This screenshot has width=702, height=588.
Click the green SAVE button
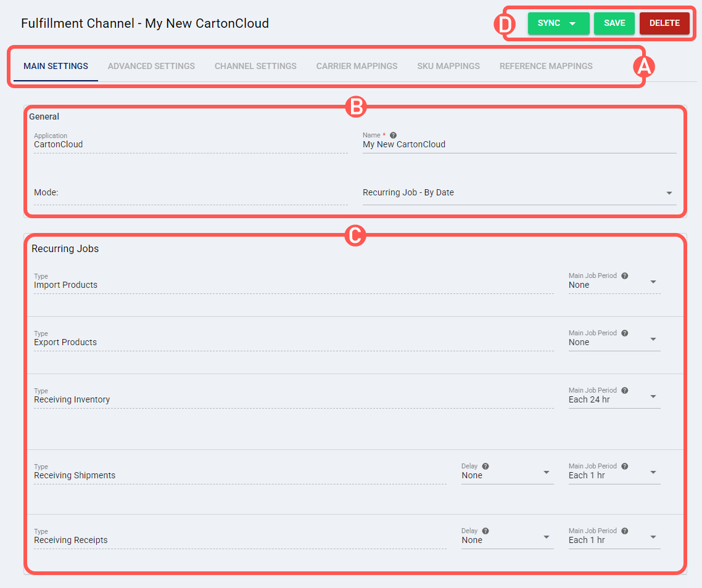tap(614, 23)
